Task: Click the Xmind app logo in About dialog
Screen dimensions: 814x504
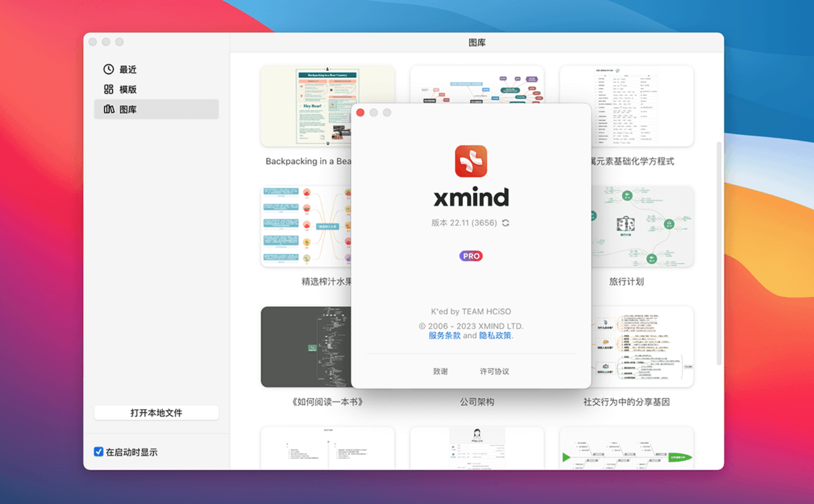Action: pyautogui.click(x=471, y=161)
